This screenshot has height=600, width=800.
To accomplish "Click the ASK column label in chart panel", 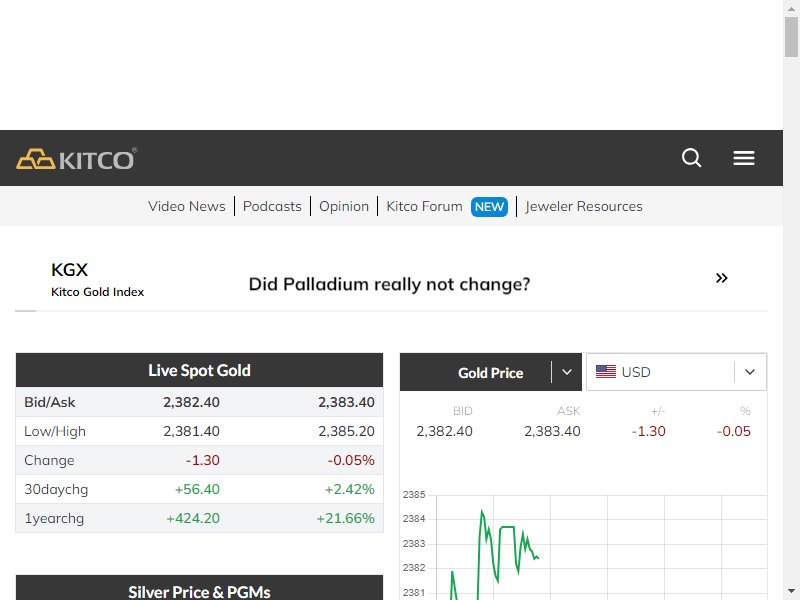I will [569, 411].
